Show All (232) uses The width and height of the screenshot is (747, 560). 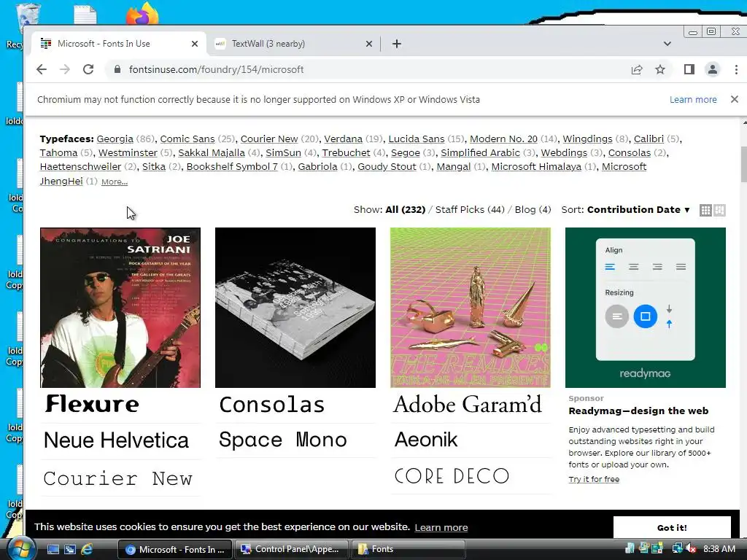coord(406,210)
